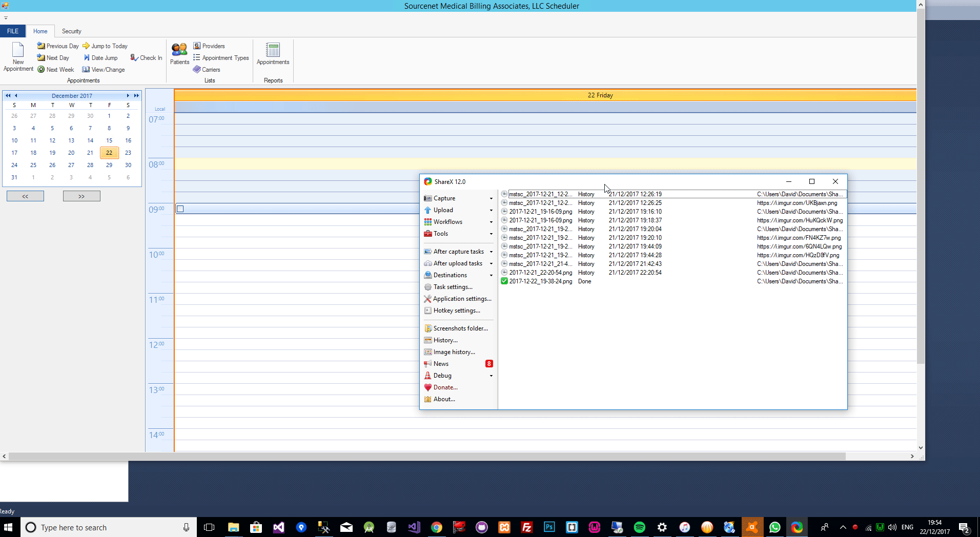Open the ShareX Screenshots folder
The height and width of the screenshot is (537, 980).
[x=456, y=328]
